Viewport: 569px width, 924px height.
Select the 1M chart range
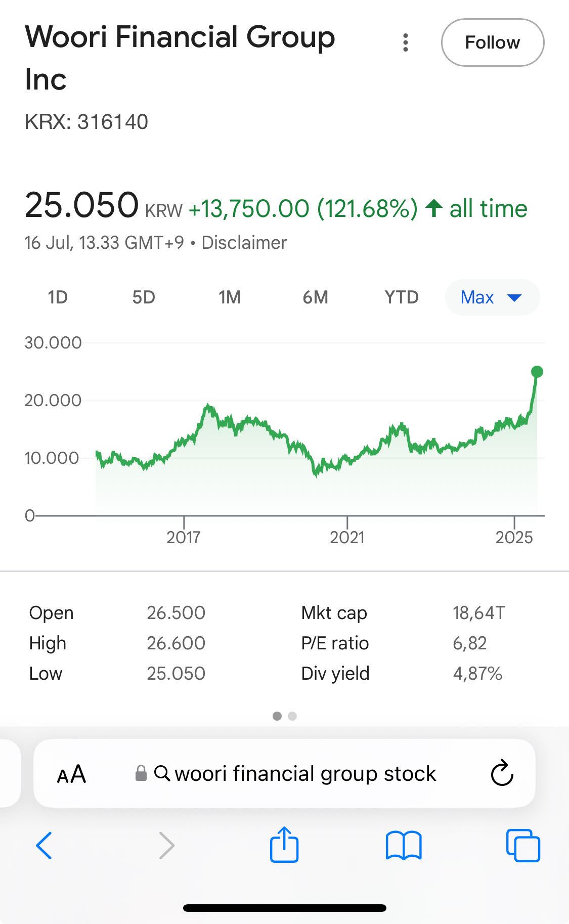(230, 297)
